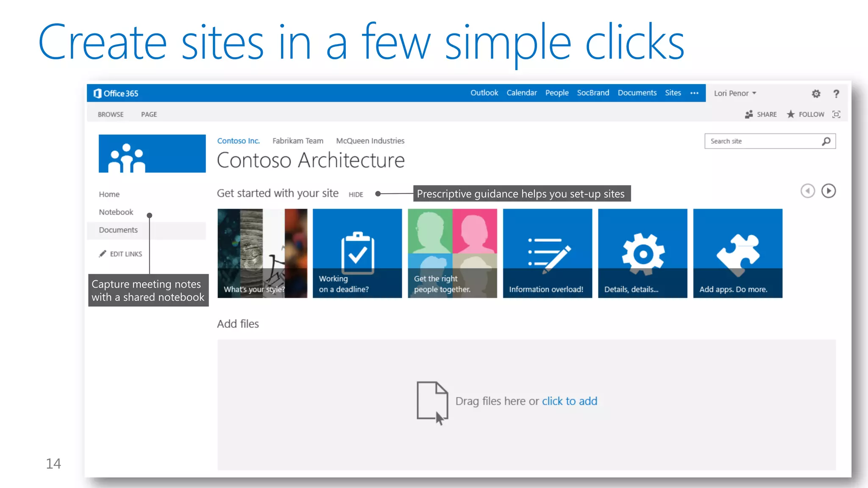
Task: Hide the Get started section
Action: point(356,194)
